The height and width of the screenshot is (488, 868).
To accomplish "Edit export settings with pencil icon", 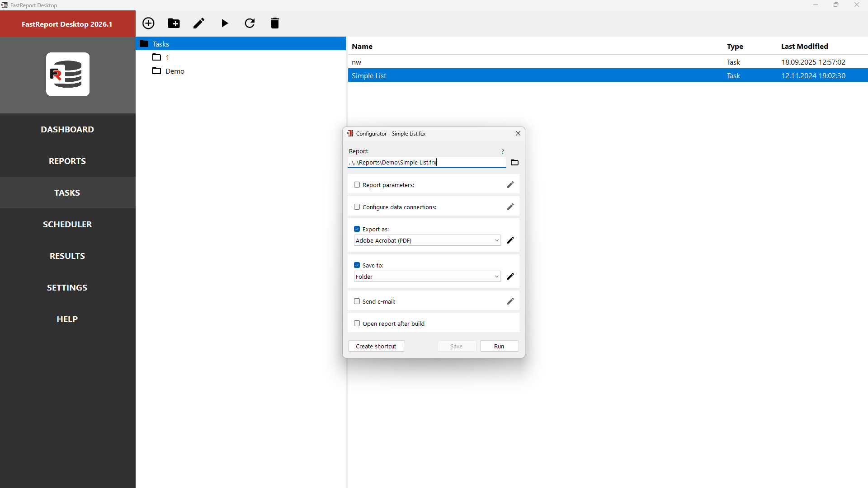I will 510,240.
